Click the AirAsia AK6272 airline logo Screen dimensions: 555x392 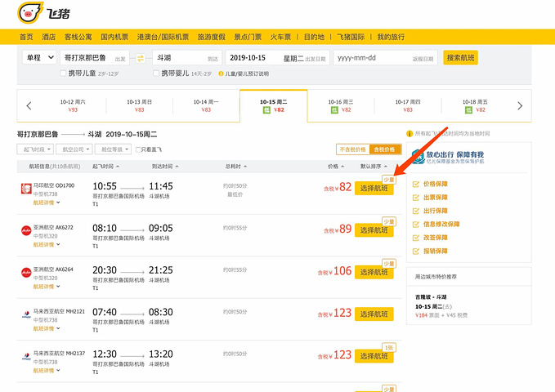click(25, 232)
